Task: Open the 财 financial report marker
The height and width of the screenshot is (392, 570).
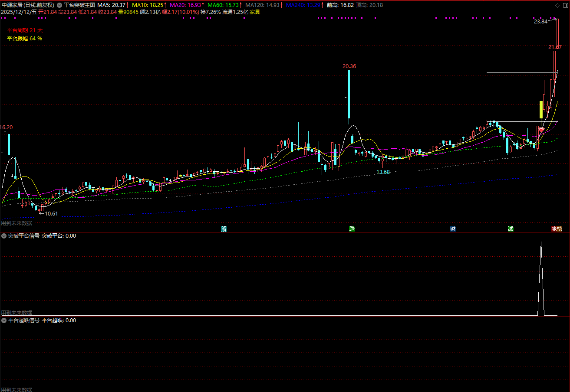Action: click(453, 229)
